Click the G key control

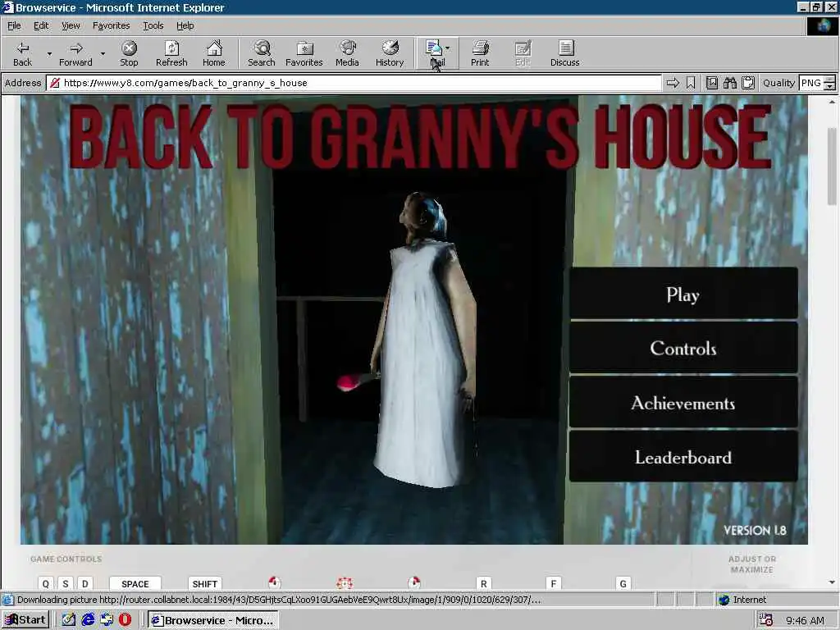[623, 583]
